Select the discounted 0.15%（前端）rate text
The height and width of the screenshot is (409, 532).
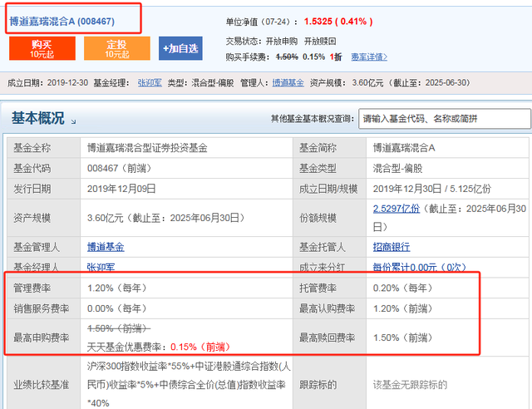[201, 347]
